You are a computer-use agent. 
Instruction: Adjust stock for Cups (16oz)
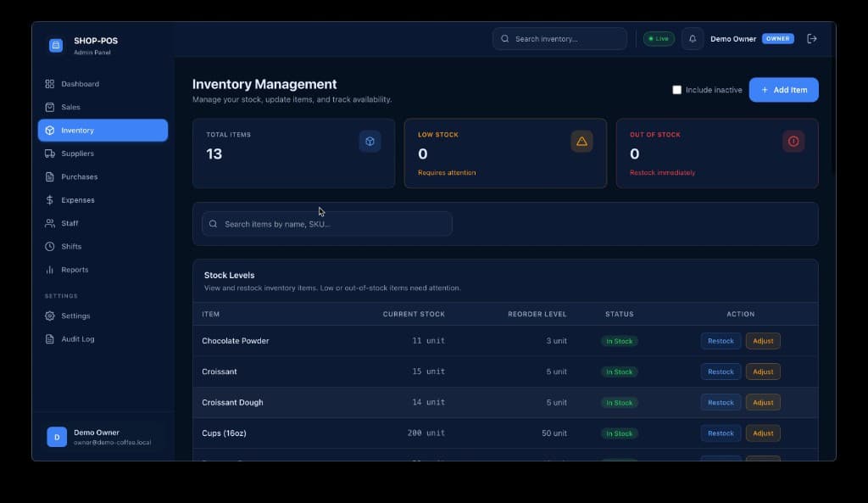pos(763,433)
